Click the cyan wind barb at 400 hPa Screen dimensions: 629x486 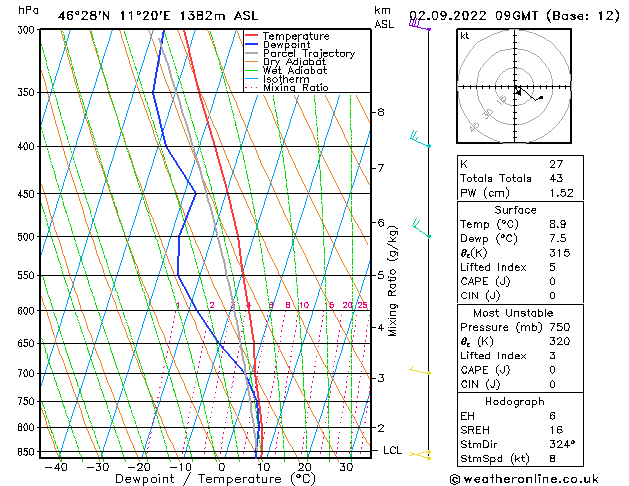tap(420, 138)
